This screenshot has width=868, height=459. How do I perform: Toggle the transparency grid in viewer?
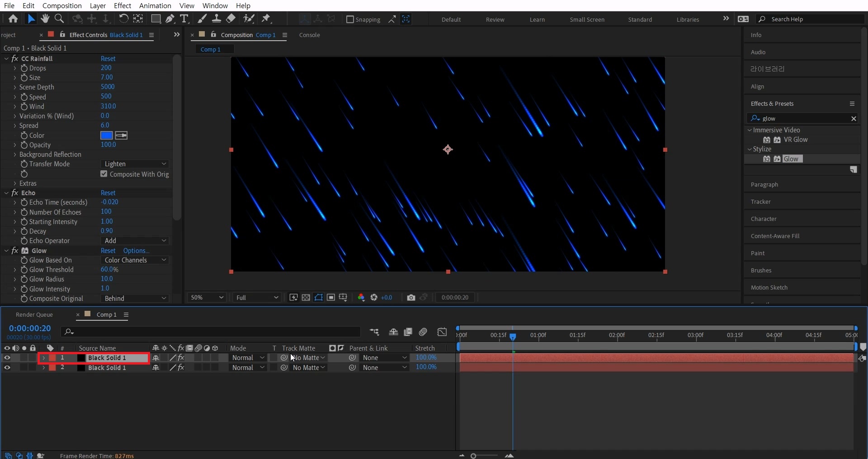306,297
